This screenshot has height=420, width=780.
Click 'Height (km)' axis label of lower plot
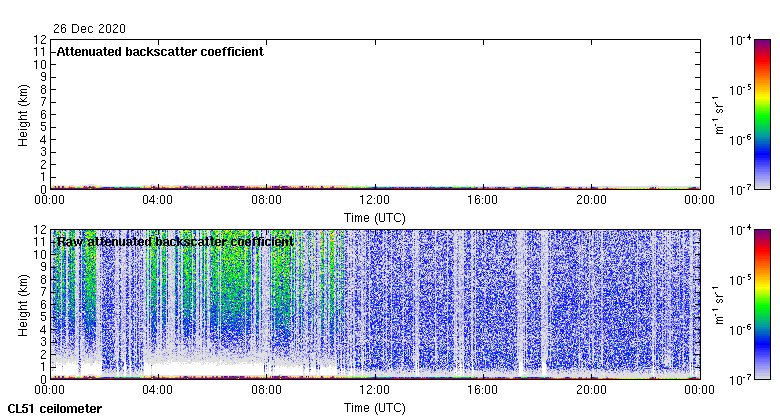click(23, 304)
